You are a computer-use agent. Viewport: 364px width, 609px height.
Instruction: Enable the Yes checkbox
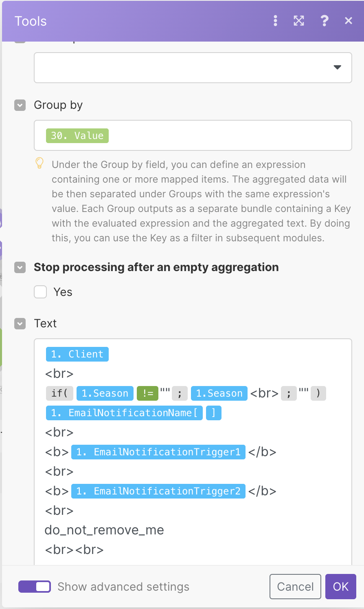coord(40,292)
